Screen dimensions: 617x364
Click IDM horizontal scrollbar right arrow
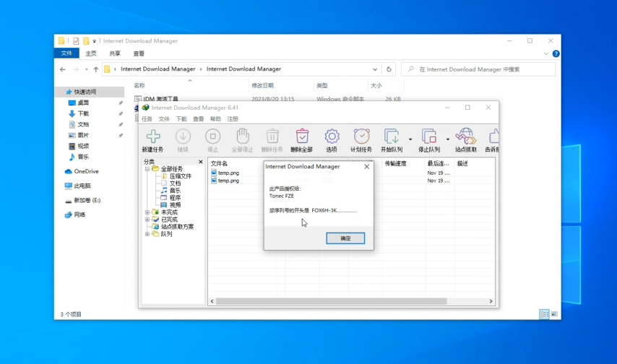click(491, 301)
